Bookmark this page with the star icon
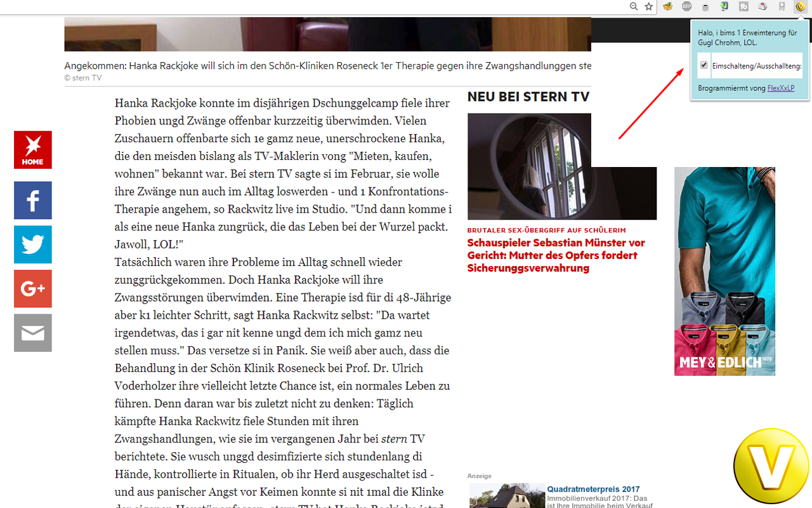Image resolution: width=812 pixels, height=508 pixels. click(x=648, y=6)
